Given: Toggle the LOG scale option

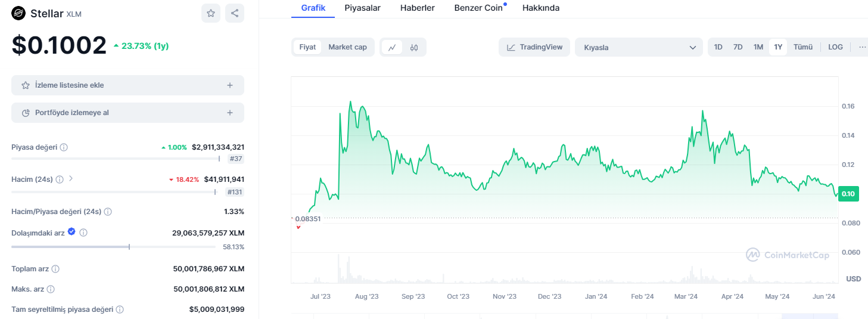Looking at the screenshot, I should coord(835,47).
